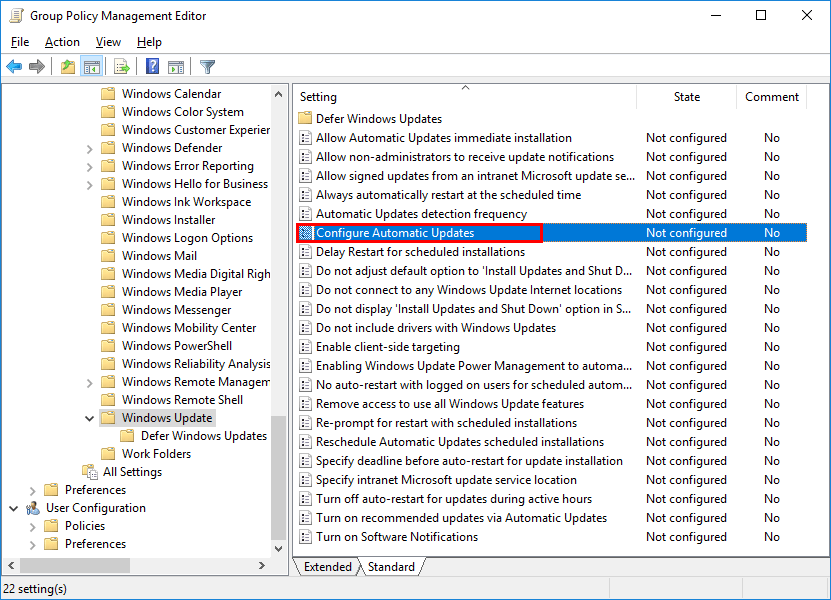Expand Preferences under User Configuration
The image size is (831, 600).
pos(33,545)
